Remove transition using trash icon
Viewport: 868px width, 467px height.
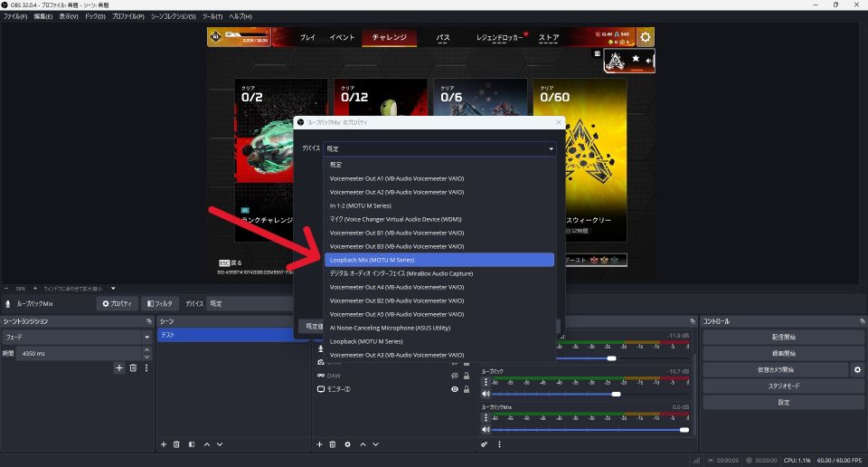[133, 368]
